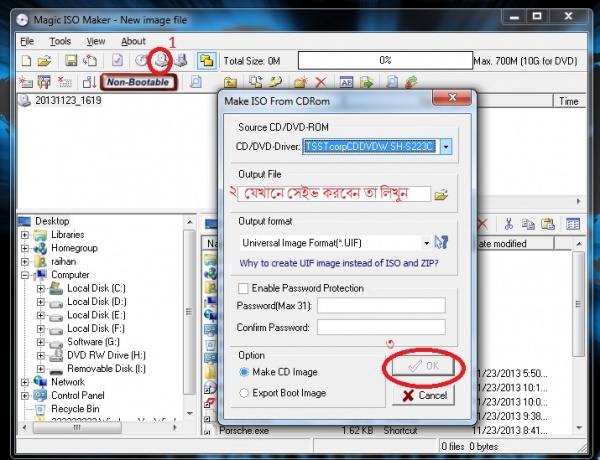
Task: Click the Delete entry icon near Non-Bootable
Action: [x=64, y=82]
